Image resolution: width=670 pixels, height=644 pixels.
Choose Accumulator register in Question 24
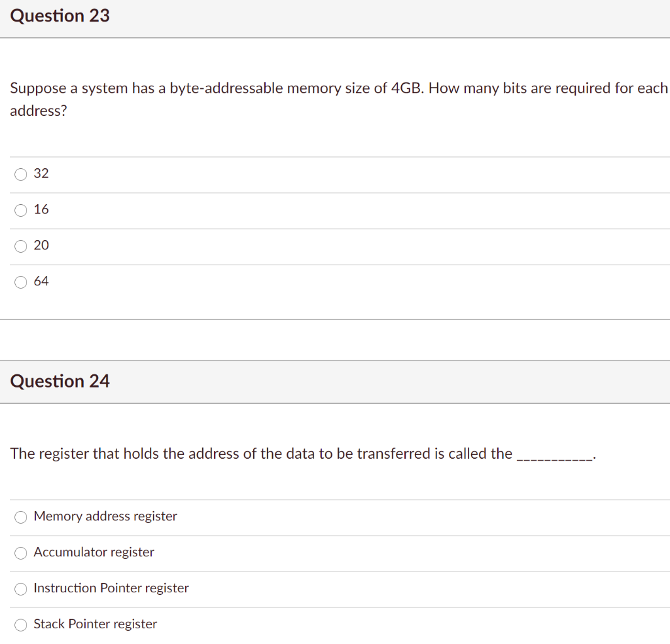tap(20, 553)
